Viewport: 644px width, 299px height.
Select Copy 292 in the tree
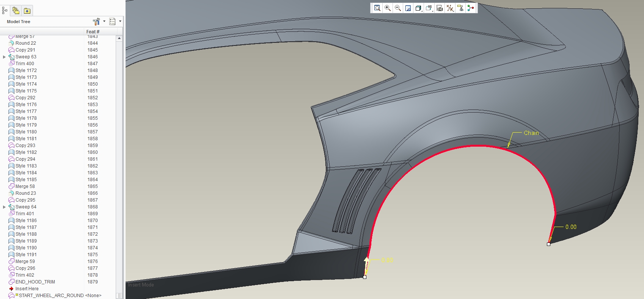[25, 98]
